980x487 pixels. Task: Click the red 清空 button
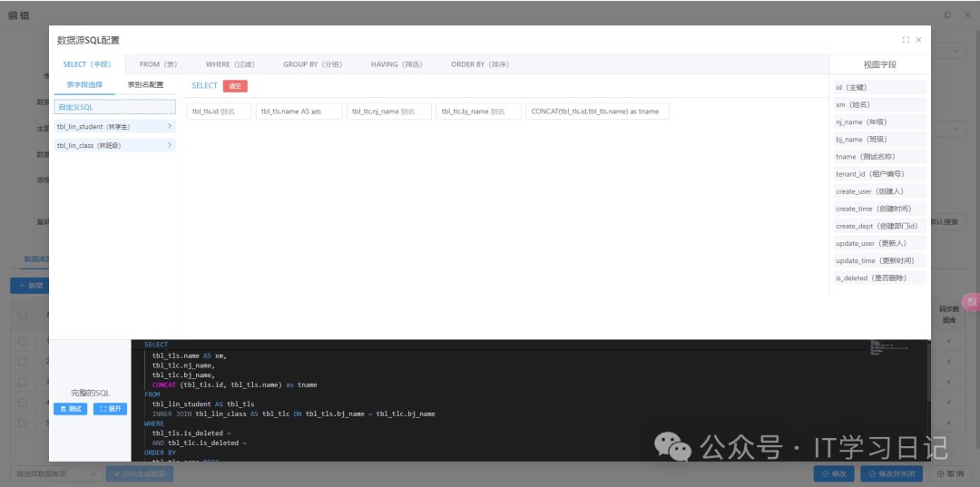[235, 86]
